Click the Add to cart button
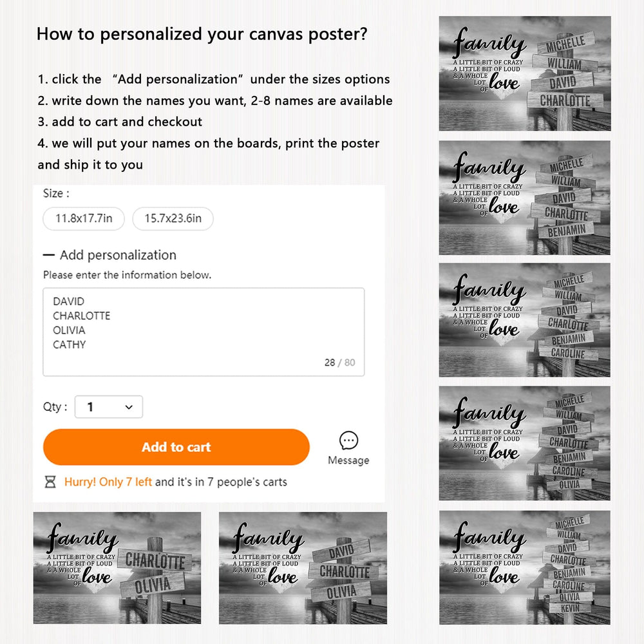 click(176, 447)
